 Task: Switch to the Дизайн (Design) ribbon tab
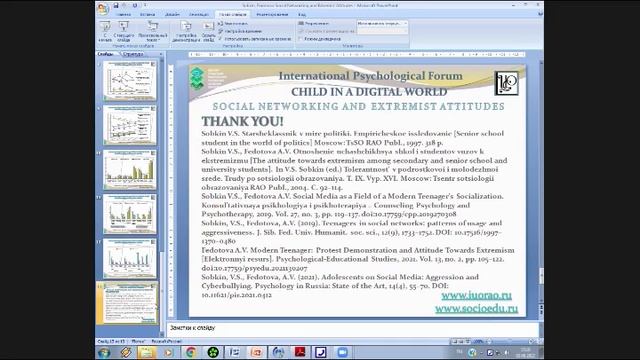click(x=172, y=14)
